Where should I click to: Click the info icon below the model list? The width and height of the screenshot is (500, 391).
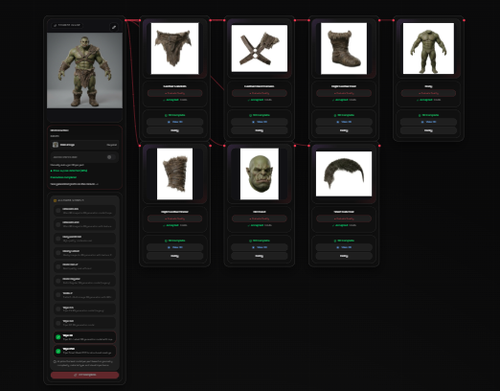[55, 361]
